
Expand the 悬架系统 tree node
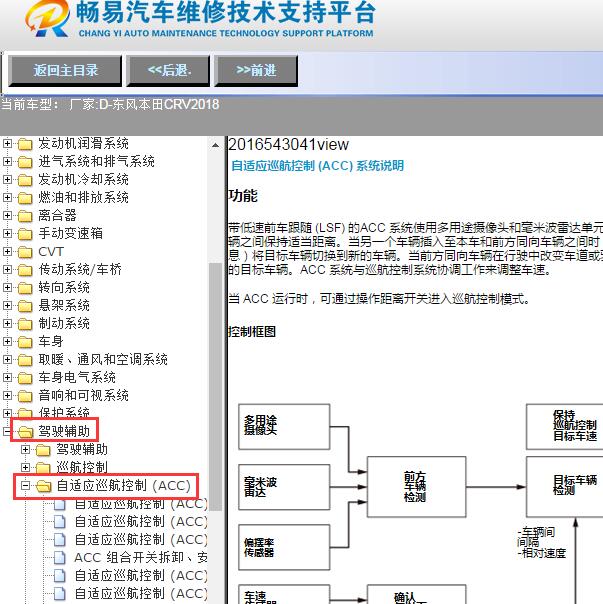(7, 305)
